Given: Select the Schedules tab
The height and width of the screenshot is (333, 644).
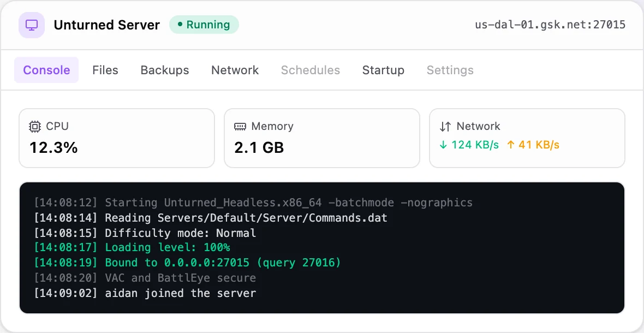Looking at the screenshot, I should [x=311, y=70].
